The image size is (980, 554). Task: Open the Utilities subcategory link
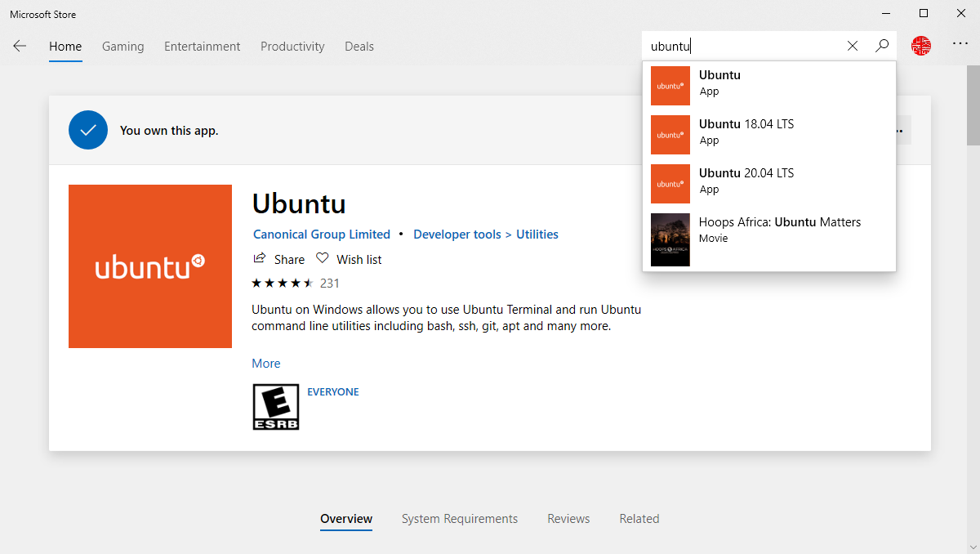[537, 235]
